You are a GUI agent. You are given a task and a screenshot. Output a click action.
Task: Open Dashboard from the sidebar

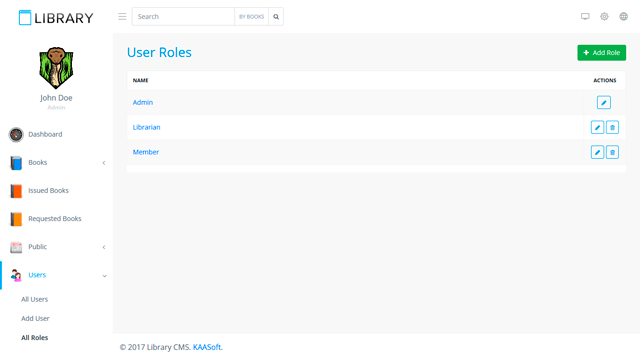tap(45, 134)
